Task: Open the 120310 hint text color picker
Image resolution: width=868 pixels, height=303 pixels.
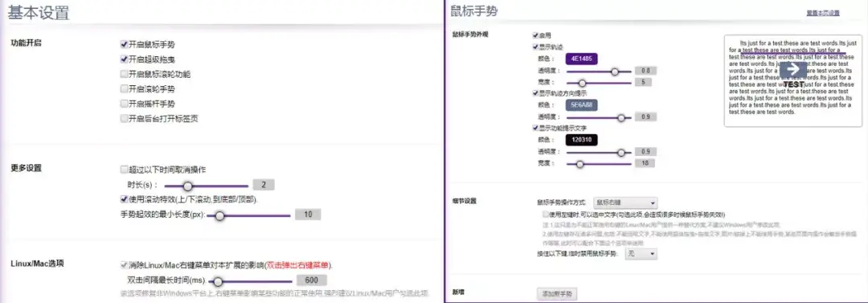Action: tap(582, 140)
